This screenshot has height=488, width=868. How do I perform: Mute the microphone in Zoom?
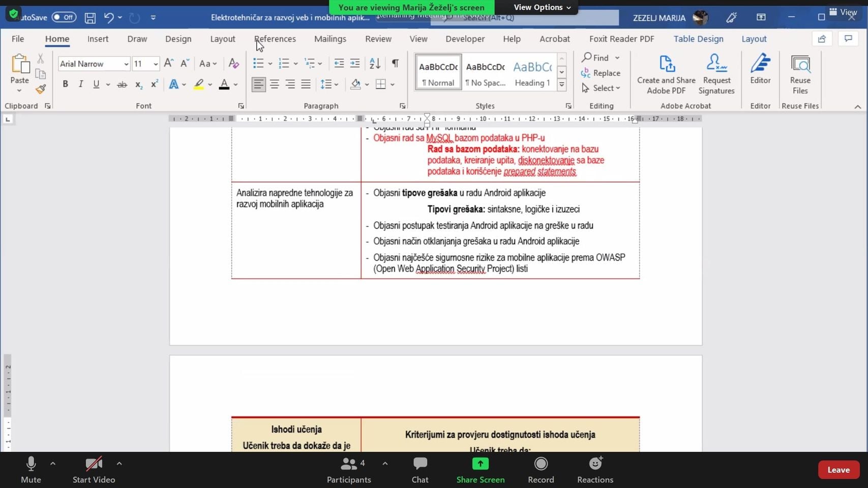[31, 470]
